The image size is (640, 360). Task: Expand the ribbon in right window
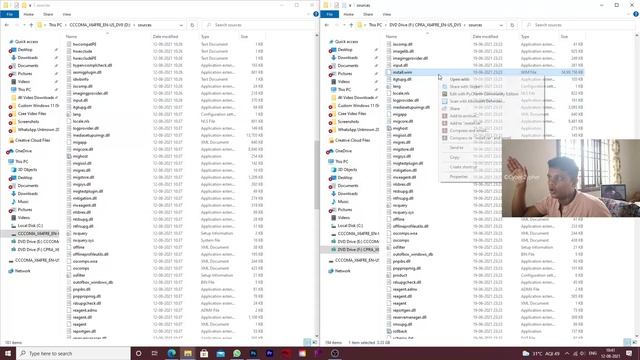628,14
